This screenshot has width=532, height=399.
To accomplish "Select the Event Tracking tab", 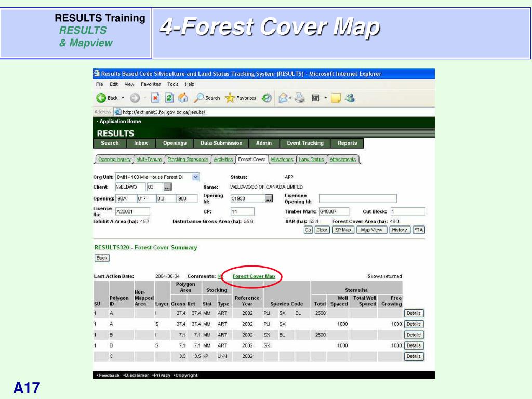I will point(305,143).
